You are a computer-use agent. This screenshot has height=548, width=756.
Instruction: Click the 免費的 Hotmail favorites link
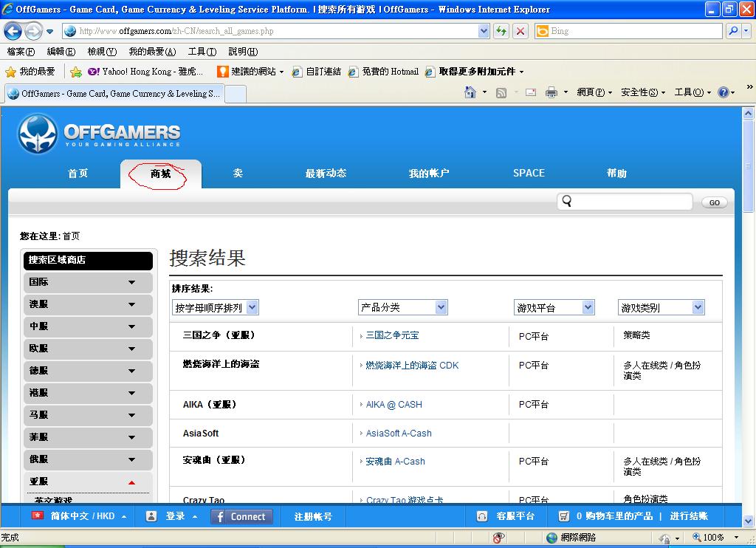(384, 72)
